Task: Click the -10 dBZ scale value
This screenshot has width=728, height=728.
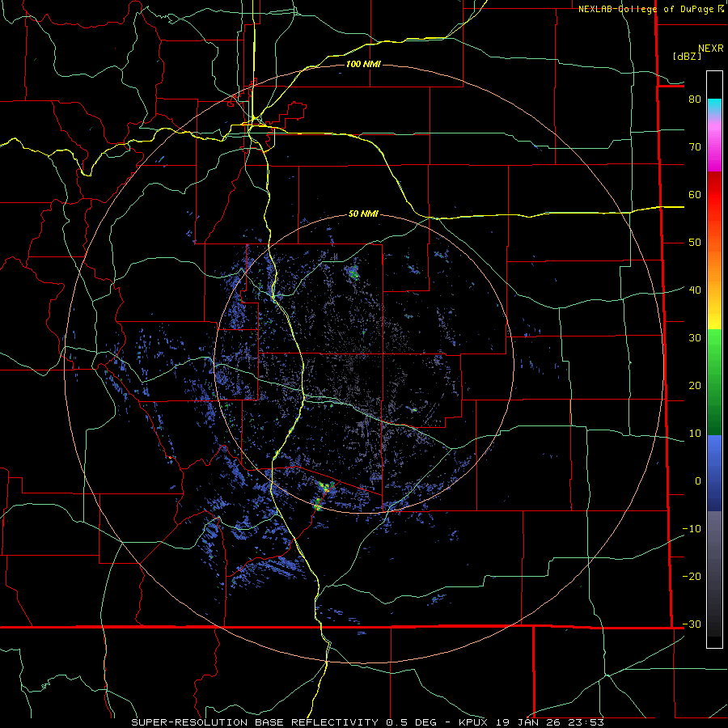Action: [x=692, y=528]
